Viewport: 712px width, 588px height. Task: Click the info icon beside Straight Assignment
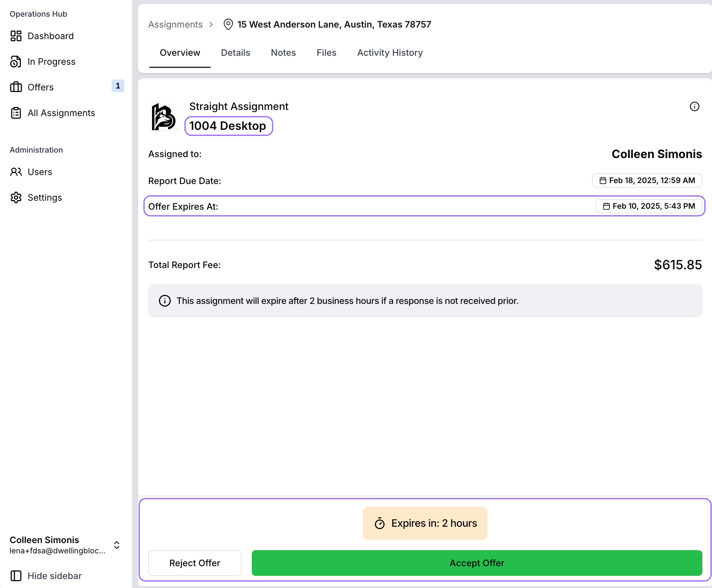pos(694,107)
